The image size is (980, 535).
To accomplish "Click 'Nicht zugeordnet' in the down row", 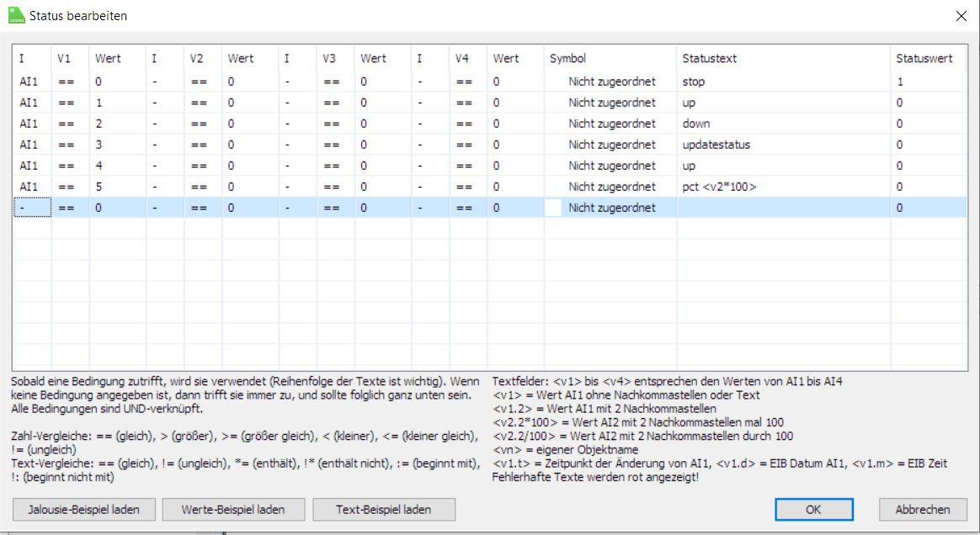I will pos(612,124).
